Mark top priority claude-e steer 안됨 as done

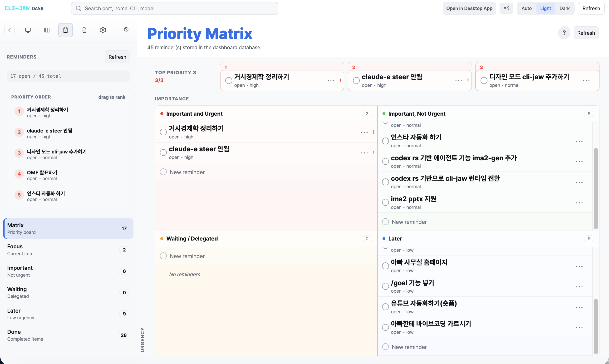pos(356,80)
